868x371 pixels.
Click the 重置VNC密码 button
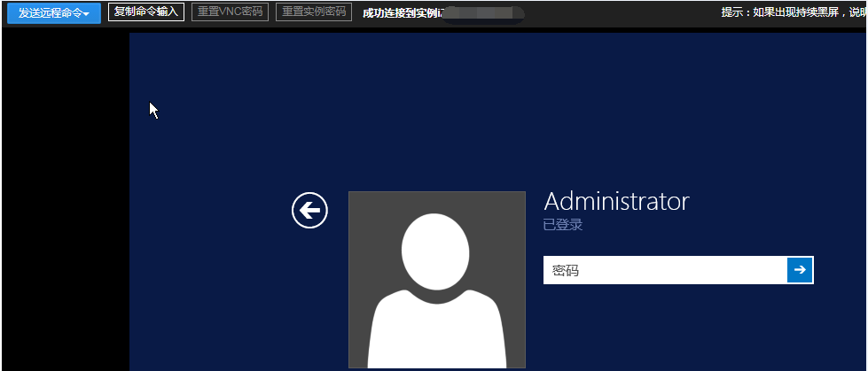[230, 12]
